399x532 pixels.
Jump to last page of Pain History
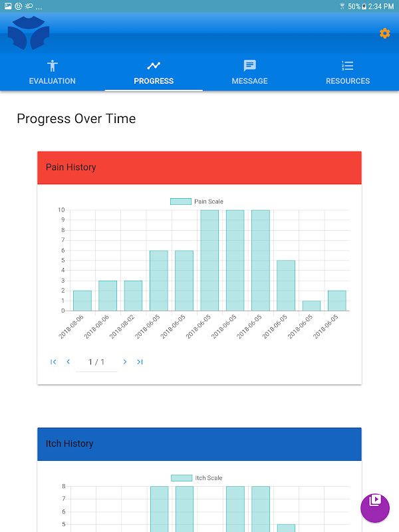click(x=140, y=362)
